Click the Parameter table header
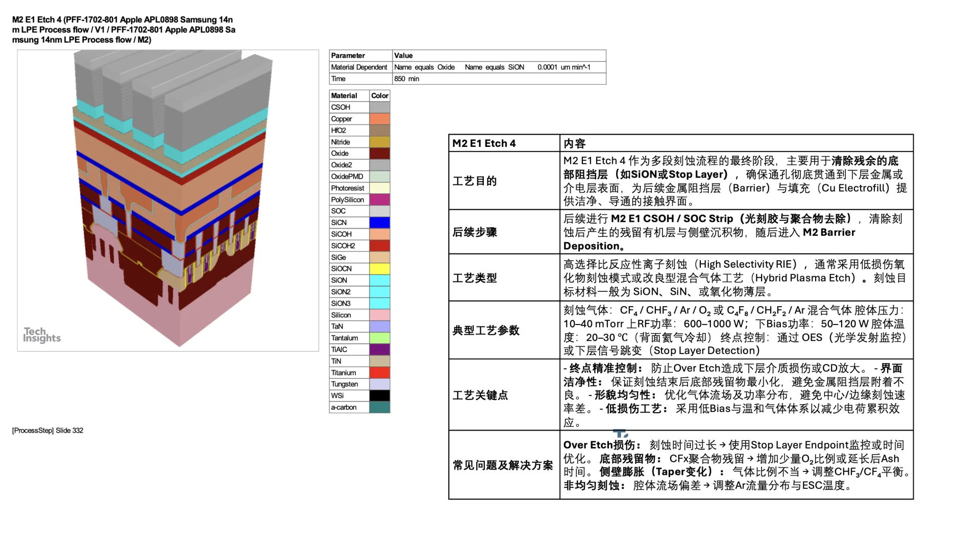Screen dimensions: 980x551 click(x=349, y=55)
